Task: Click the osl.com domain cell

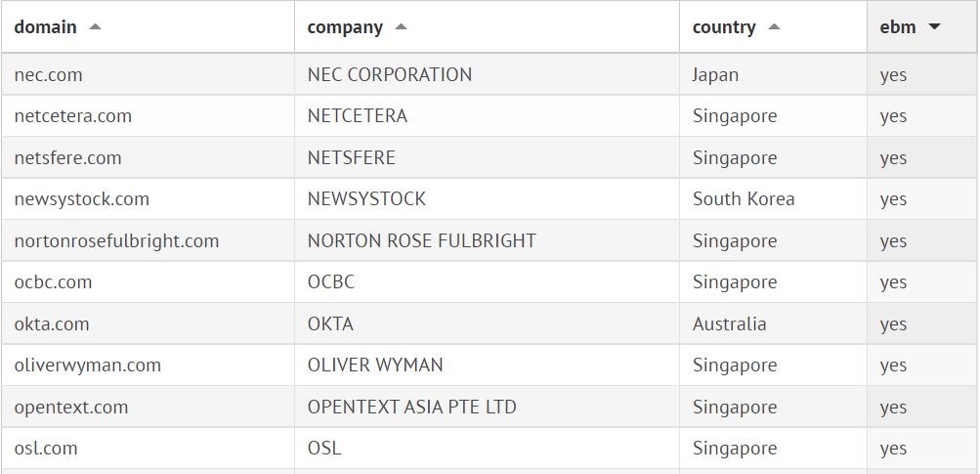Action: click(x=46, y=449)
